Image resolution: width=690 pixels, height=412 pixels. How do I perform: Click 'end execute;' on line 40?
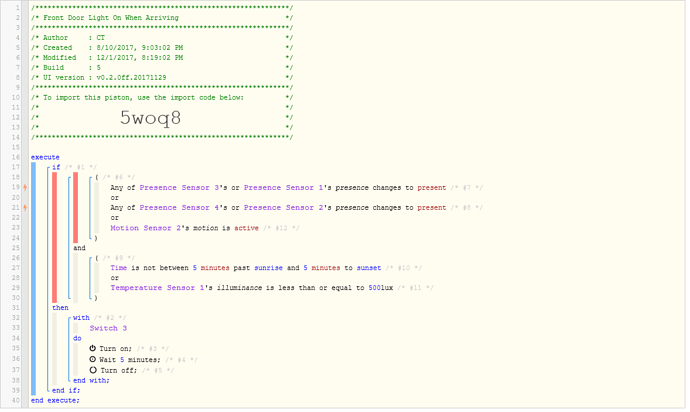pyautogui.click(x=55, y=401)
